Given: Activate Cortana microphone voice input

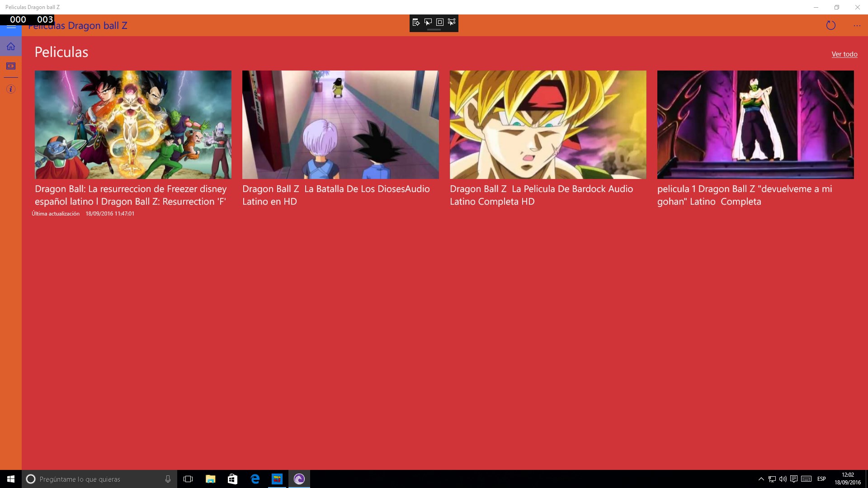Looking at the screenshot, I should tap(168, 479).
